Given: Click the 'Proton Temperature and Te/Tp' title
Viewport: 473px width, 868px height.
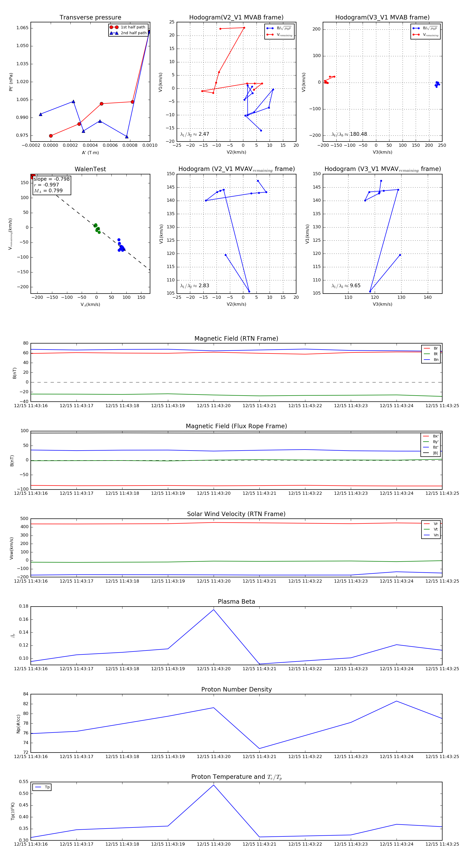Looking at the screenshot, I should click(x=236, y=777).
